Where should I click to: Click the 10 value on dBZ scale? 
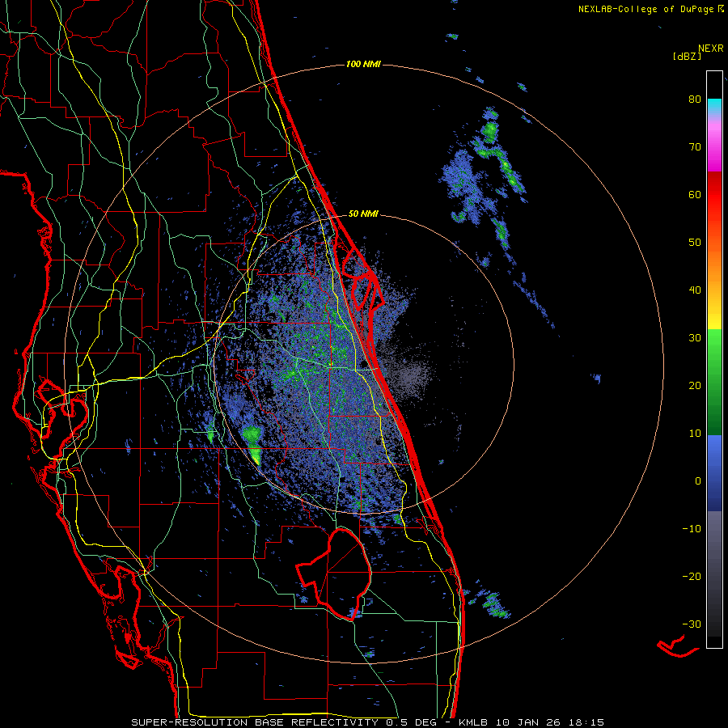(695, 434)
